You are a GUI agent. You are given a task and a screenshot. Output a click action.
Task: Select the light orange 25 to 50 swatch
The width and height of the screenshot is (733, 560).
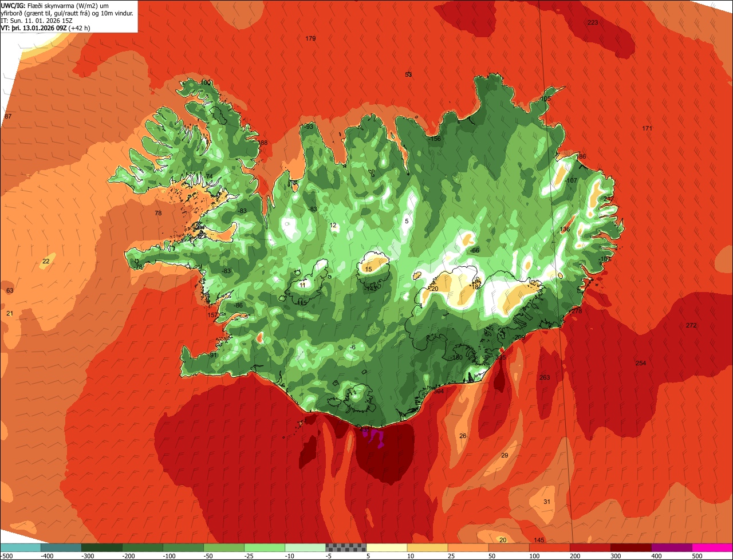pyautogui.click(x=468, y=547)
